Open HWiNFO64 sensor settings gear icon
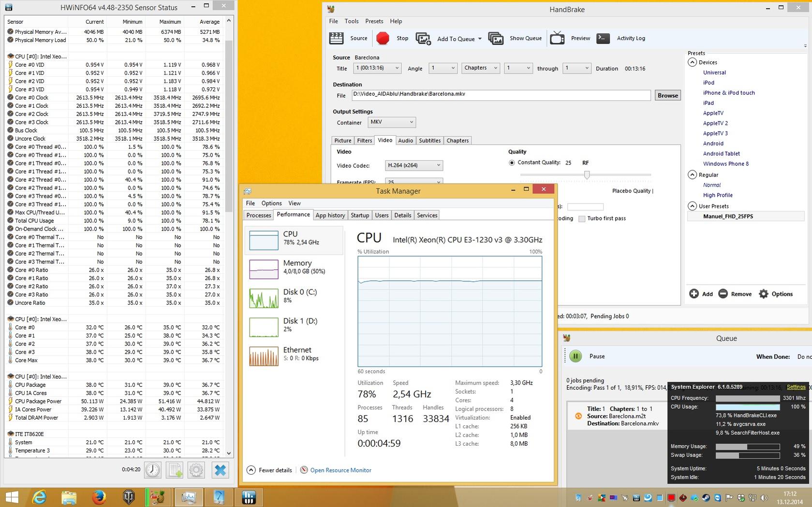The image size is (812, 507). tap(196, 470)
